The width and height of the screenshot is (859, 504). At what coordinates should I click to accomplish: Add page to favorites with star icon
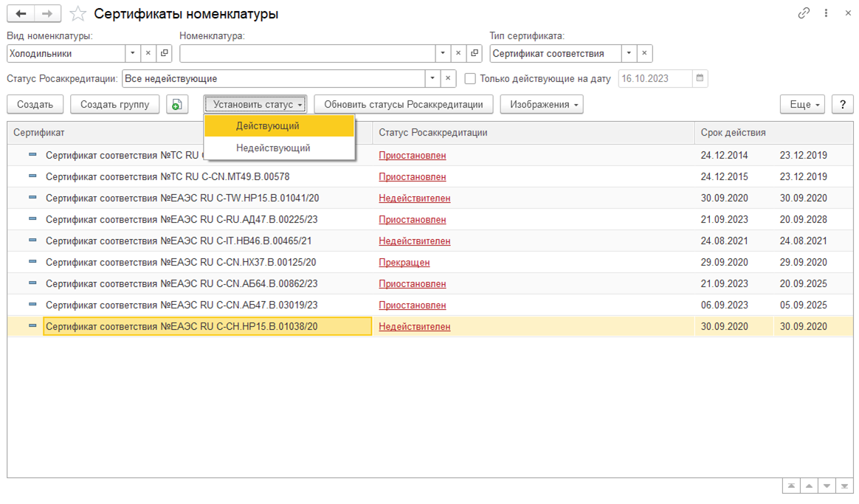click(78, 14)
